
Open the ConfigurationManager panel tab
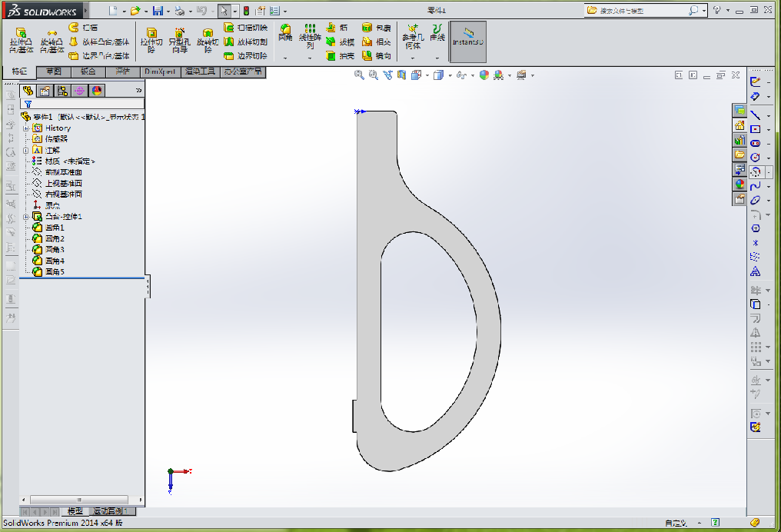pos(62,91)
